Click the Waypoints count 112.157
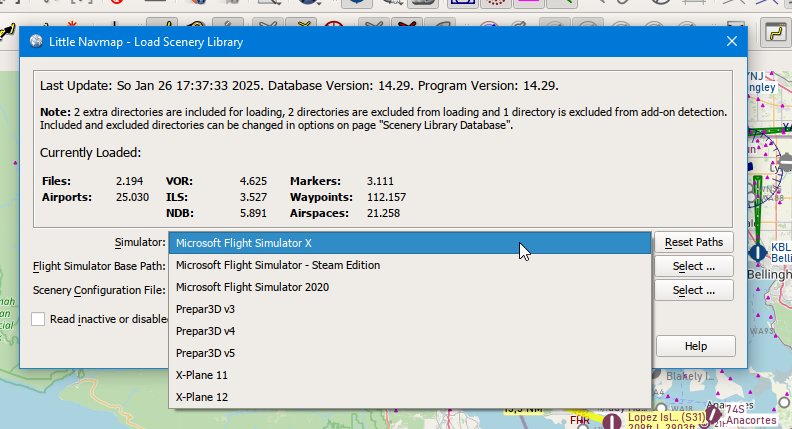This screenshot has width=792, height=429. tap(386, 197)
